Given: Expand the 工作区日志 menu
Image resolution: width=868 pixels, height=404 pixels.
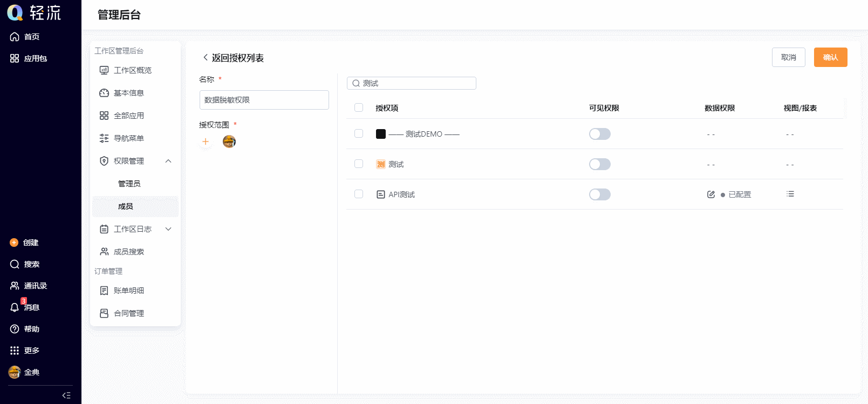Looking at the screenshot, I should [x=168, y=229].
